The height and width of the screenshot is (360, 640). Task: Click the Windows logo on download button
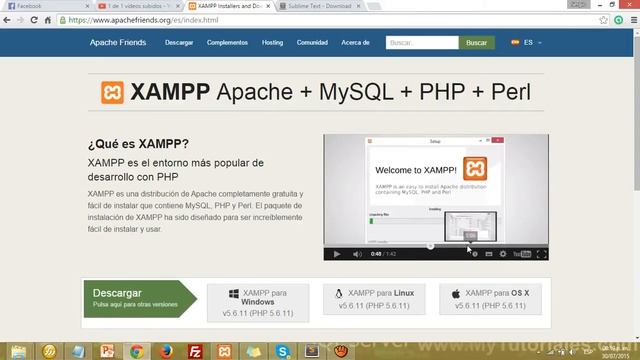(234, 293)
